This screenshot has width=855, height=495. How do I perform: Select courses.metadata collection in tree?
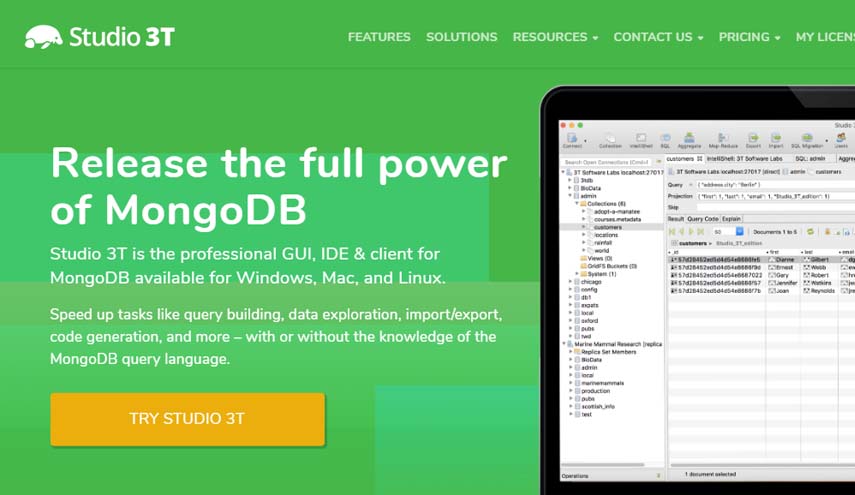tap(617, 219)
